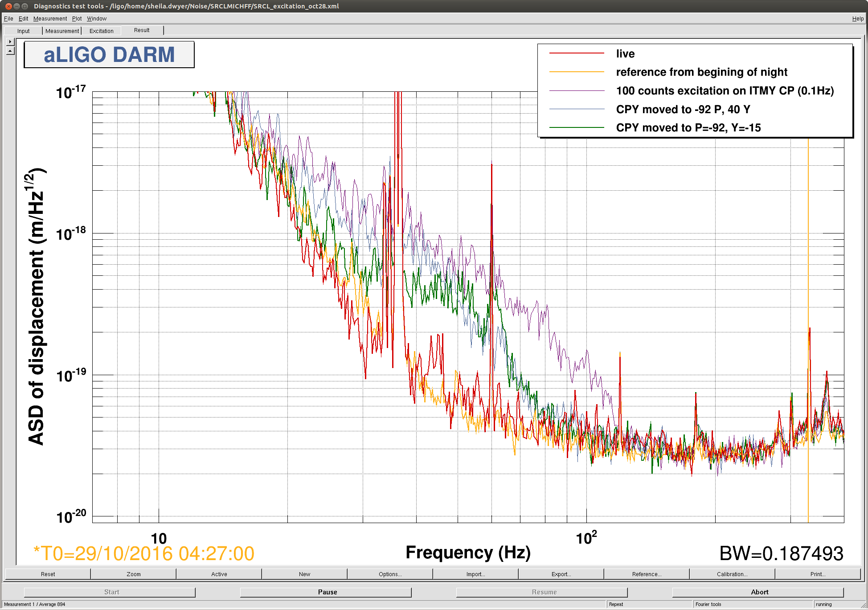Viewport: 868px width, 610px height.
Task: Switch to the Measurement tab
Action: [x=62, y=31]
